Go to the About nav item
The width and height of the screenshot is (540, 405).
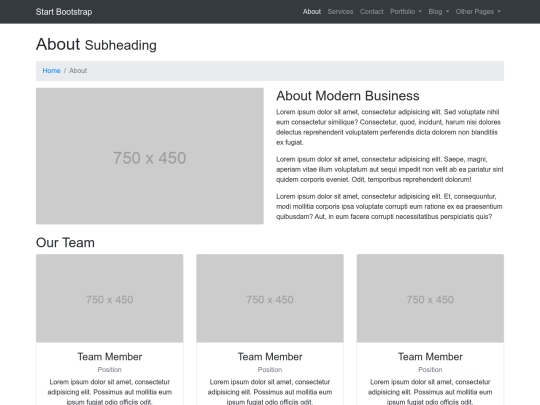point(312,12)
